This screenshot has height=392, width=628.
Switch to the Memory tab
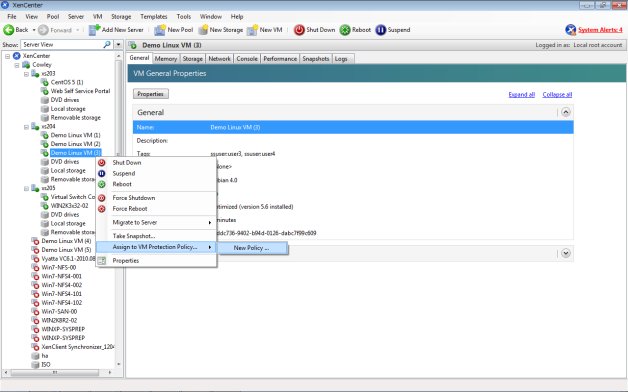coord(166,59)
